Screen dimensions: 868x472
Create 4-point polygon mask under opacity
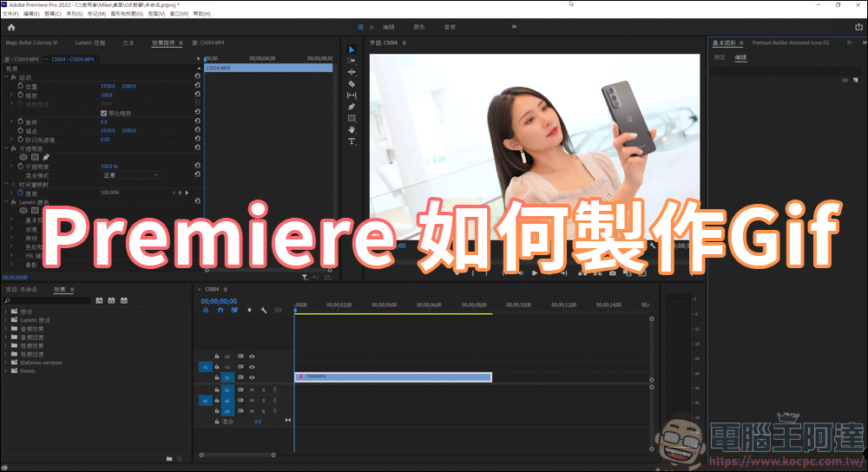pos(35,157)
